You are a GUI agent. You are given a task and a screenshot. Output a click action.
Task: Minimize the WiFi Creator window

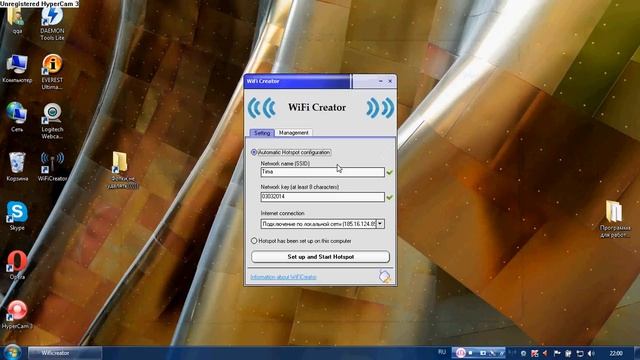click(x=380, y=81)
